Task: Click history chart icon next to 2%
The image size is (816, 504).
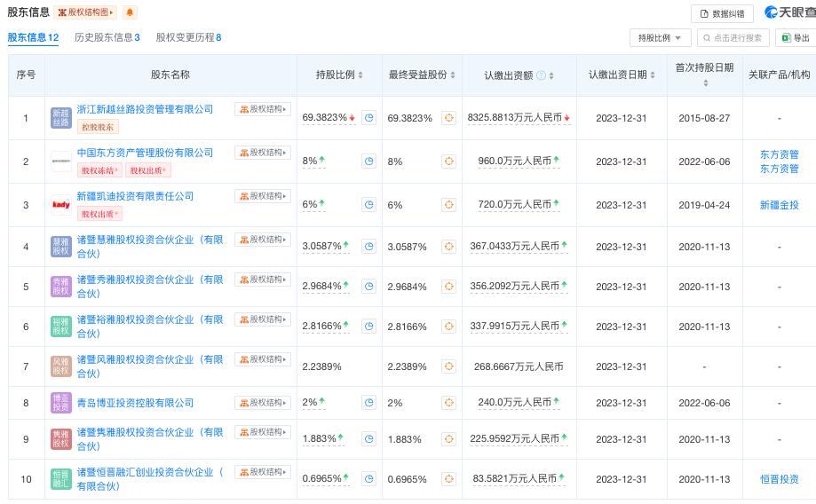Action: [x=369, y=403]
